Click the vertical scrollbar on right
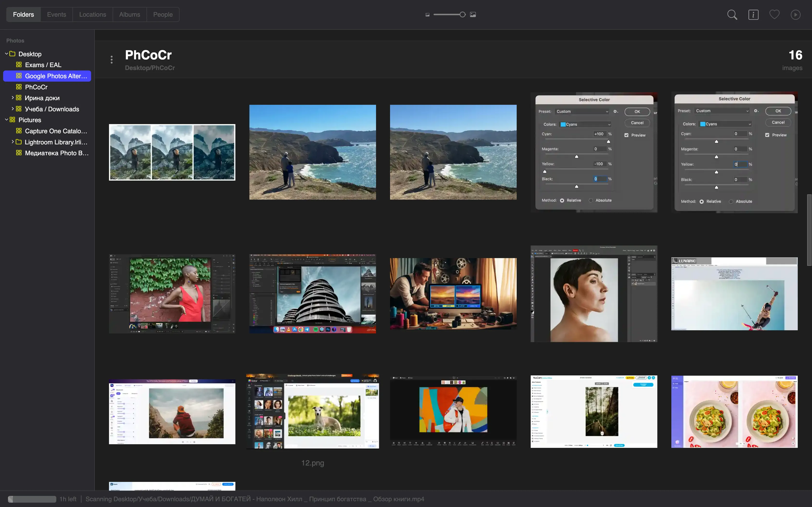The image size is (812, 507). (809, 230)
